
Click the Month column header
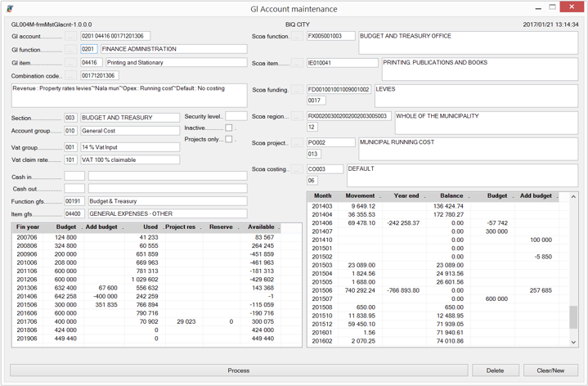323,195
